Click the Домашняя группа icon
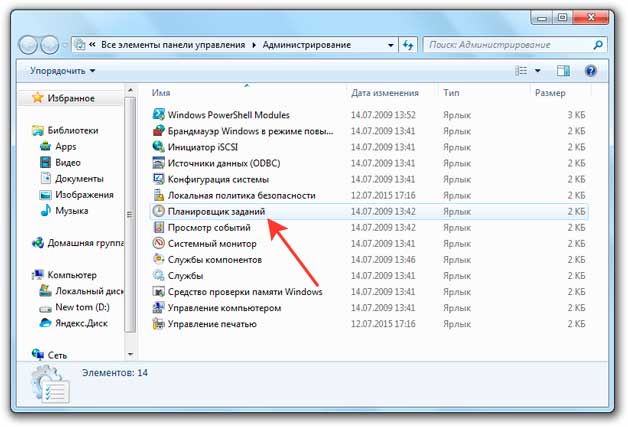The width and height of the screenshot is (628, 427). tap(38, 243)
